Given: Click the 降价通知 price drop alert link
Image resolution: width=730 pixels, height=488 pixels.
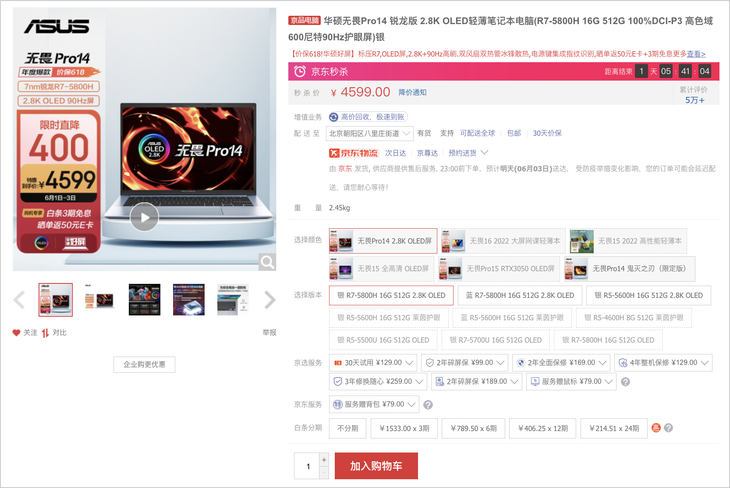Looking at the screenshot, I should pyautogui.click(x=412, y=93).
